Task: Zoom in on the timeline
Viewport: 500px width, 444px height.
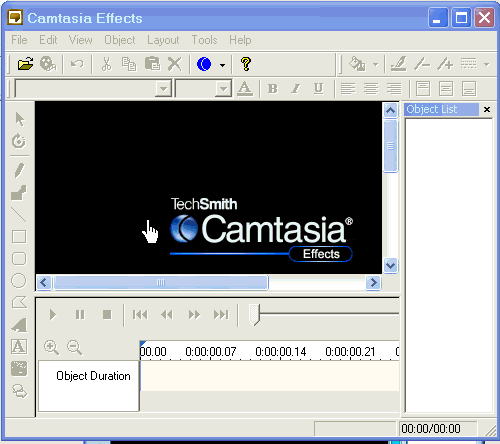Action: [51, 347]
